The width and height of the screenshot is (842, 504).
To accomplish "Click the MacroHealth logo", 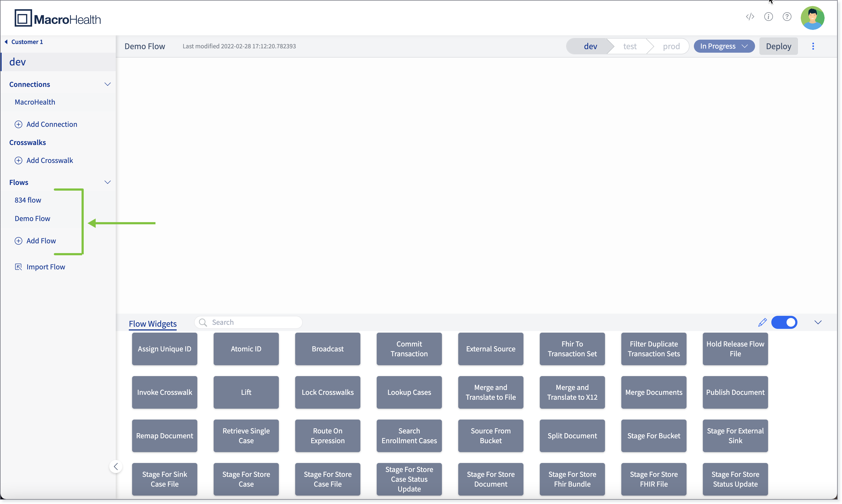I will click(x=58, y=18).
